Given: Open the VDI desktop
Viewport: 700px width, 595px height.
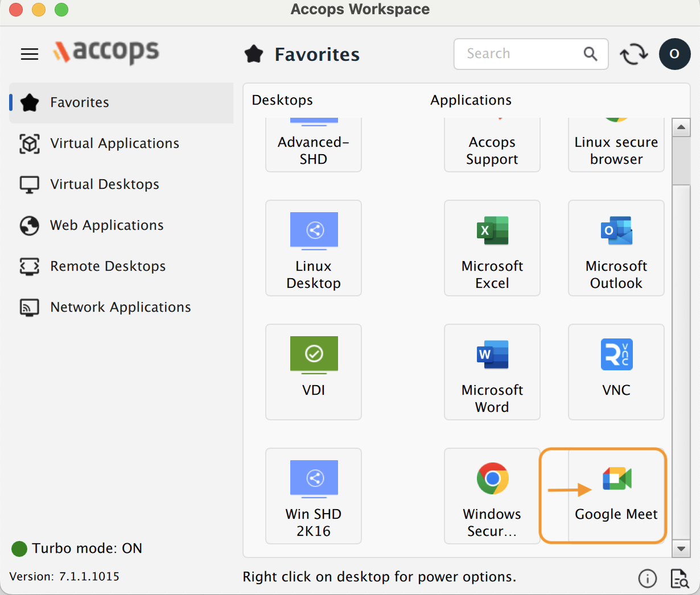Looking at the screenshot, I should (x=314, y=371).
